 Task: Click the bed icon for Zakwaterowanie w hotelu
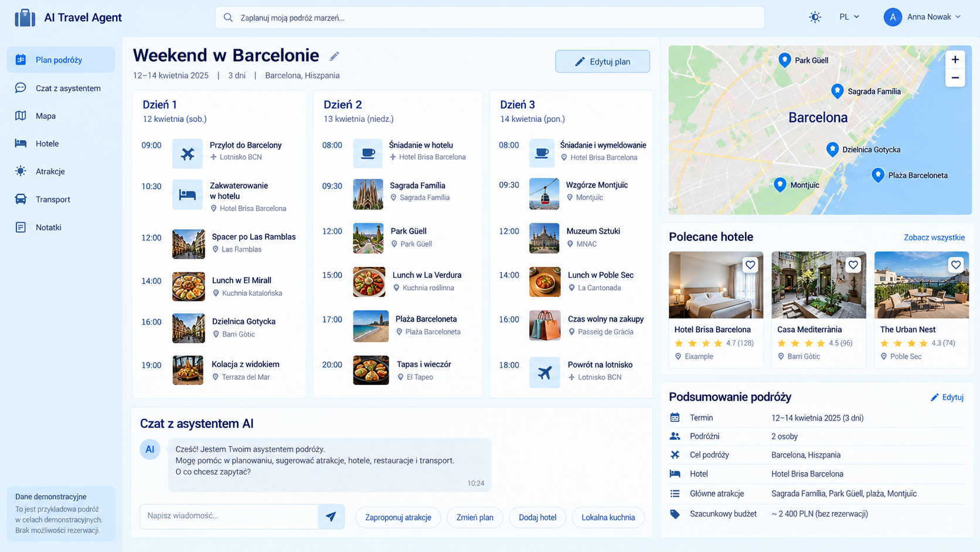tap(188, 195)
